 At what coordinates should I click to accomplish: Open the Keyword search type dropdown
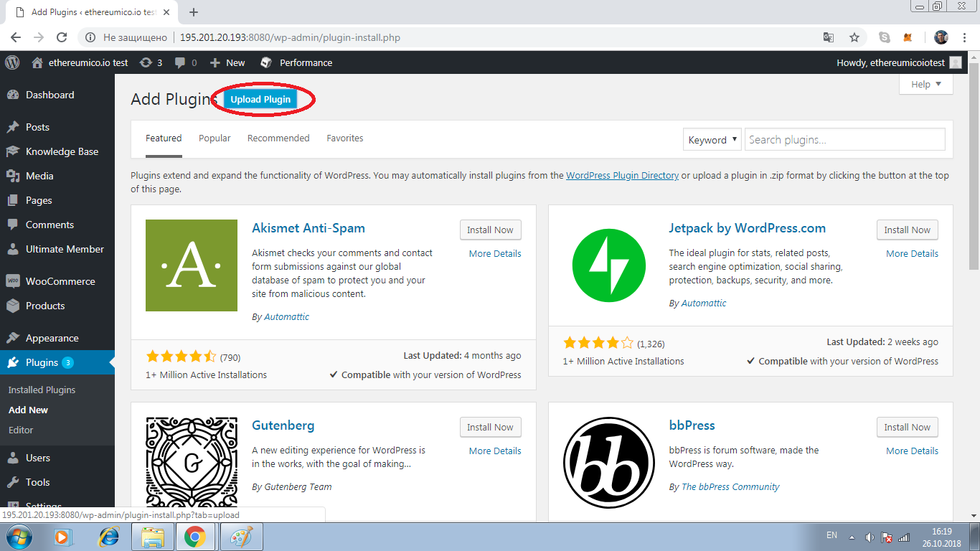click(x=712, y=140)
